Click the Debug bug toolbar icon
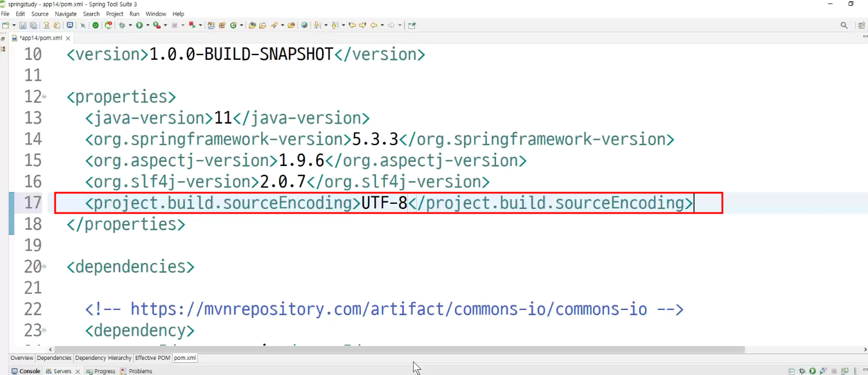 pos(122,26)
